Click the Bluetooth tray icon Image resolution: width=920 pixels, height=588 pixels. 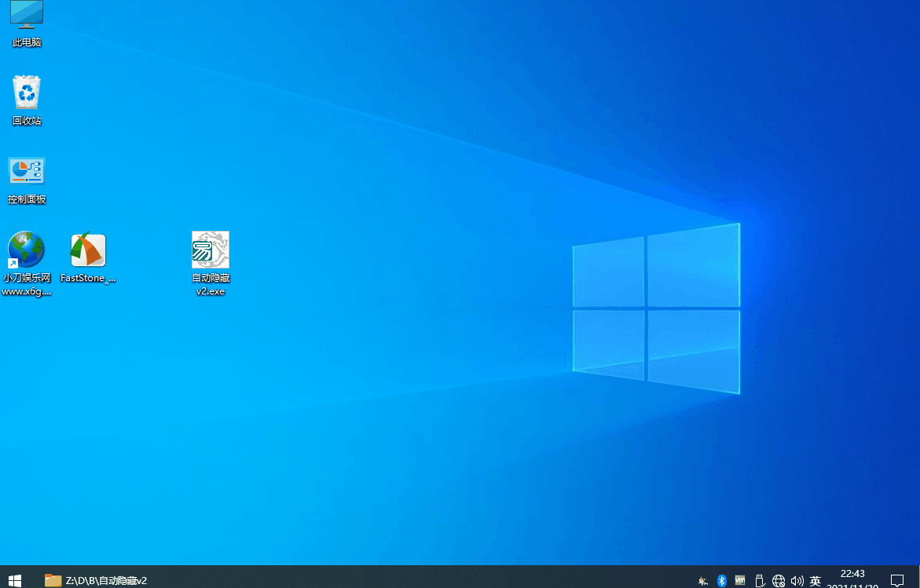722,581
